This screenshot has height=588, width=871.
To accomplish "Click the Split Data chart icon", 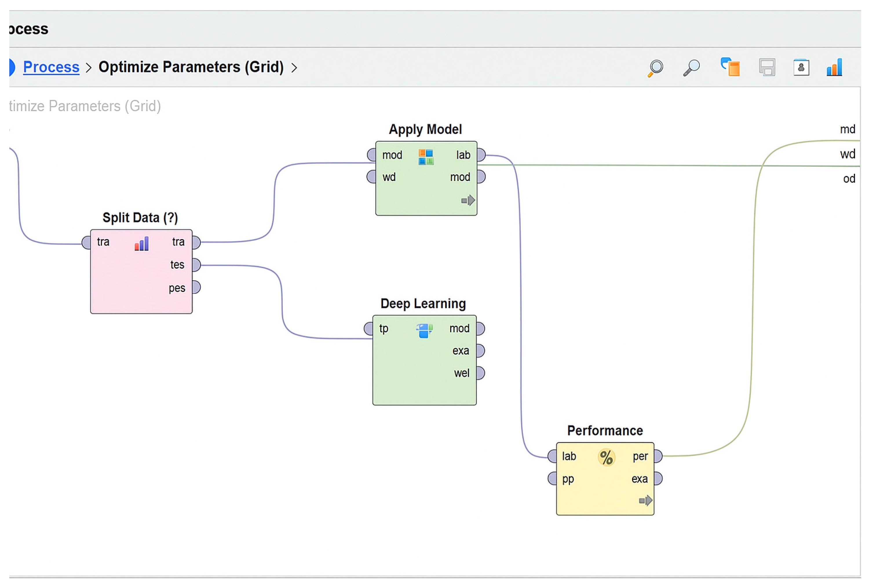I will click(142, 244).
